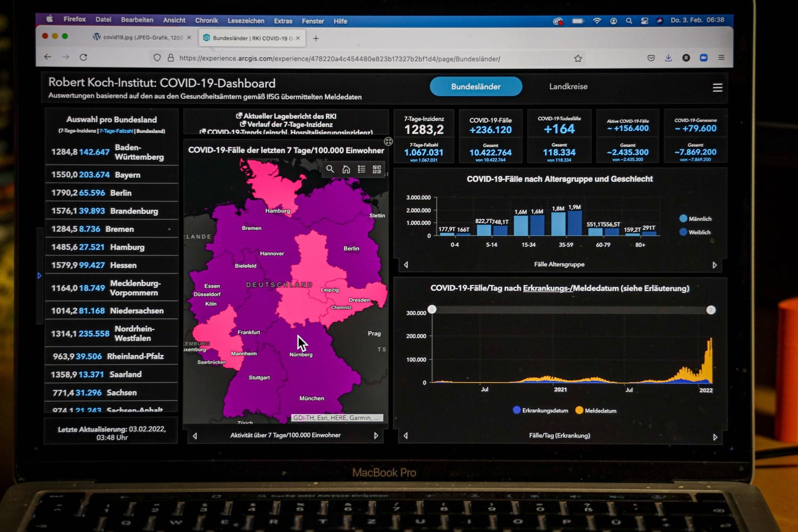Image resolution: width=798 pixels, height=532 pixels.
Task: Select Berlin in the Bundesland list
Action: tap(112, 193)
